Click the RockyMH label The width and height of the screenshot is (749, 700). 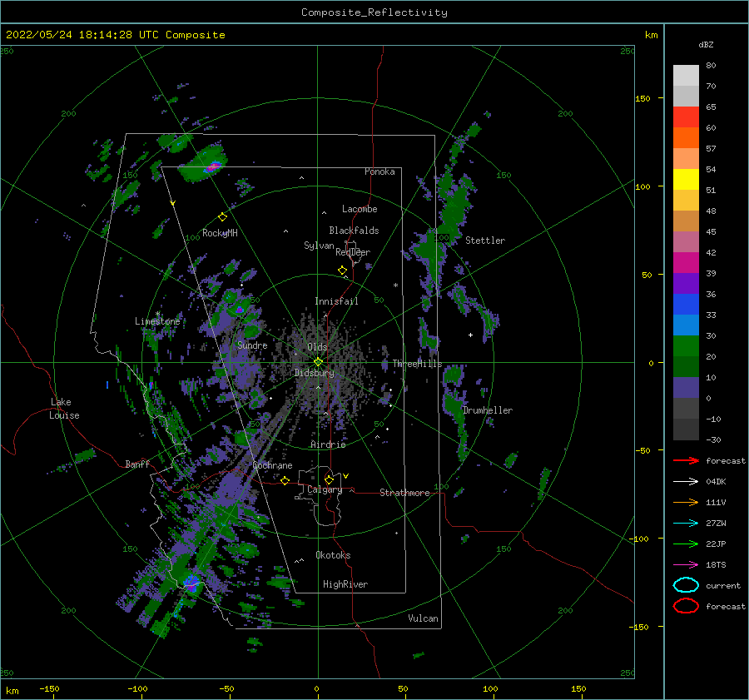(x=220, y=233)
